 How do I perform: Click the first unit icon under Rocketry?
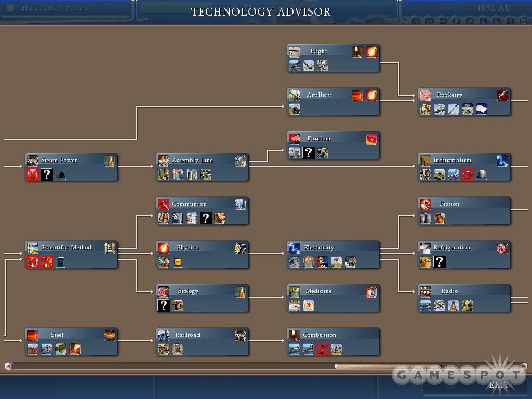425,109
